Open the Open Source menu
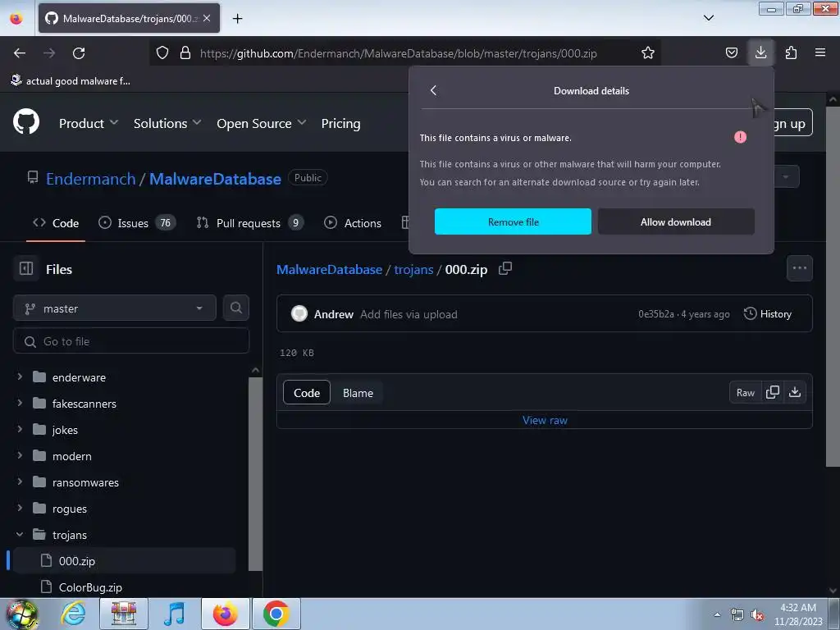Image resolution: width=840 pixels, height=630 pixels. pyautogui.click(x=262, y=123)
